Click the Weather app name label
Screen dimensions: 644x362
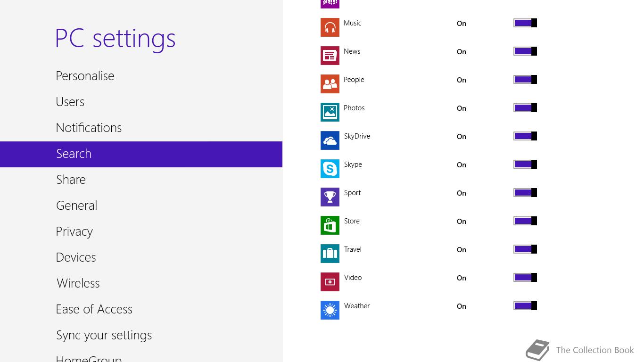coord(357,306)
